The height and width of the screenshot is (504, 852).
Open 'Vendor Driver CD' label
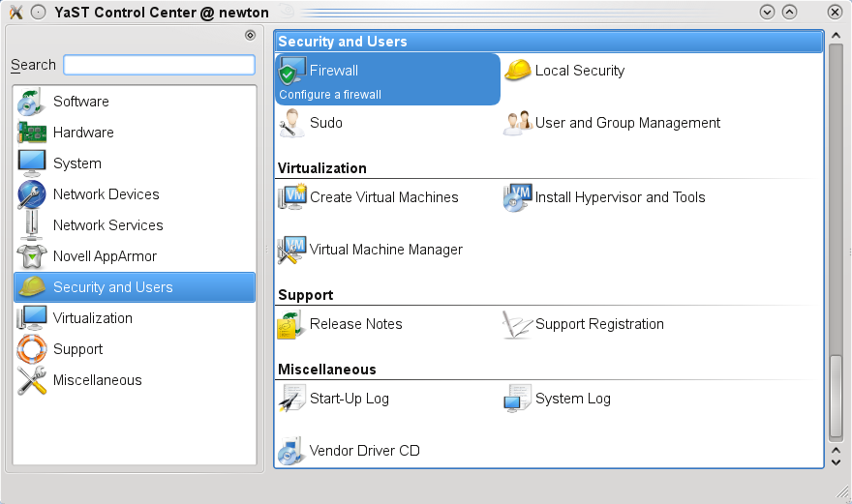point(364,451)
